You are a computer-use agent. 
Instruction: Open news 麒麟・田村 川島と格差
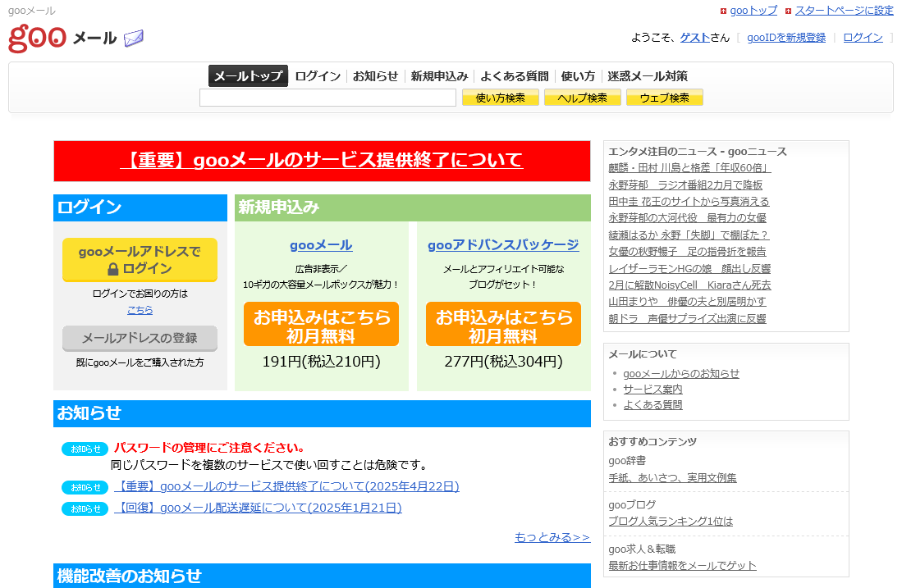[689, 168]
